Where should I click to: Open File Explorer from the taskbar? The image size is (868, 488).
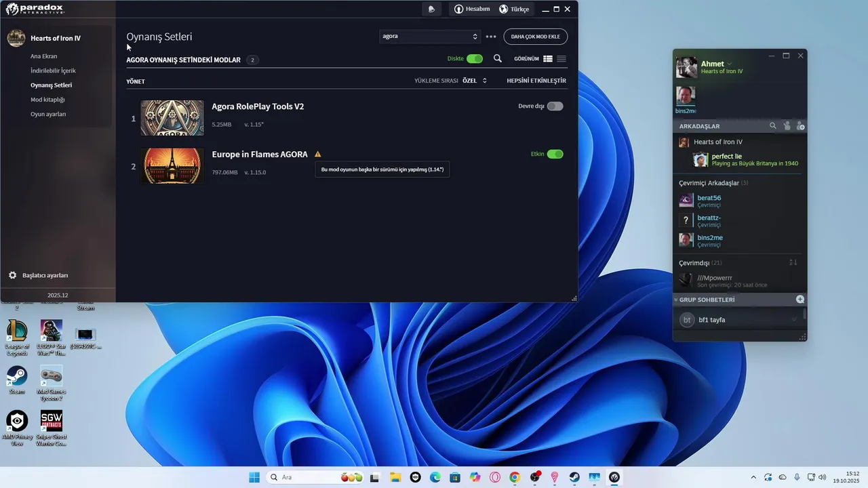[x=395, y=477]
